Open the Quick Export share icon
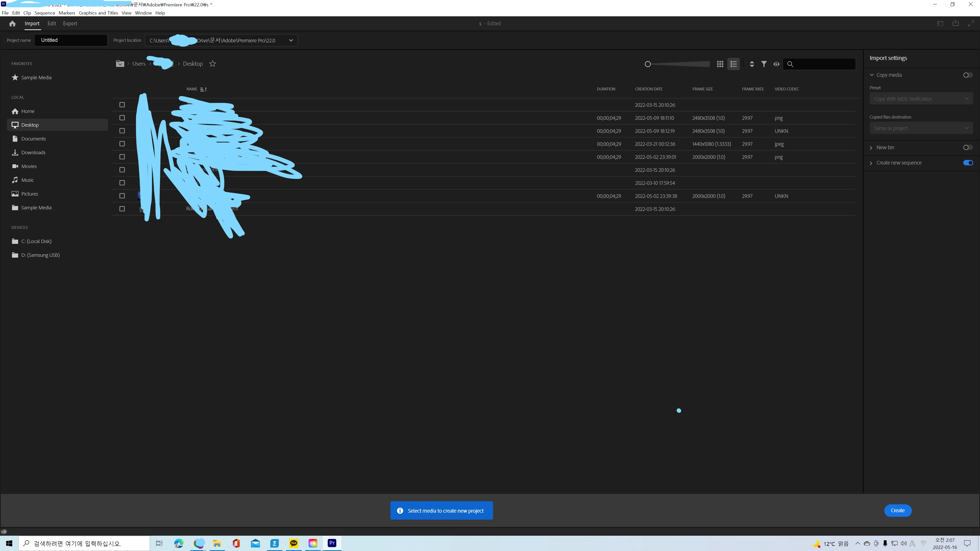The height and width of the screenshot is (551, 980). pyautogui.click(x=955, y=23)
